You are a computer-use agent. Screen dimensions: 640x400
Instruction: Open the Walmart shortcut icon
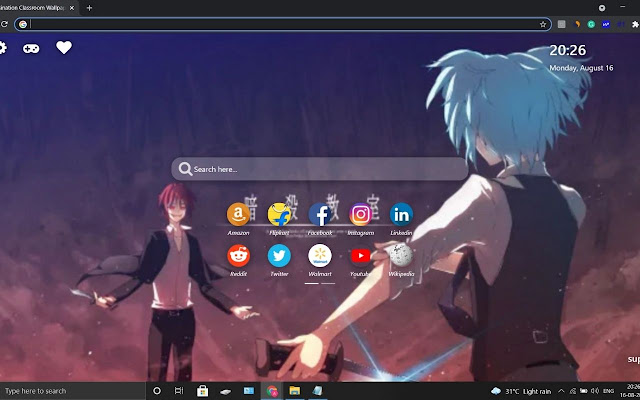(x=320, y=256)
